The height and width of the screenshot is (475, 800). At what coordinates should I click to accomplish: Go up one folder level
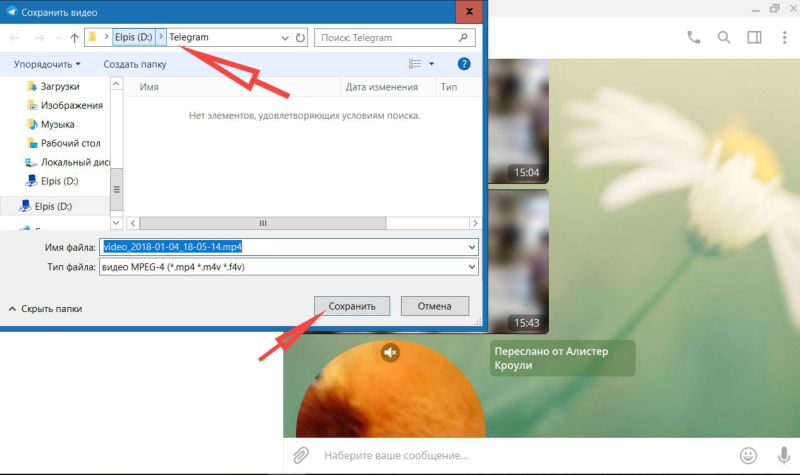74,38
